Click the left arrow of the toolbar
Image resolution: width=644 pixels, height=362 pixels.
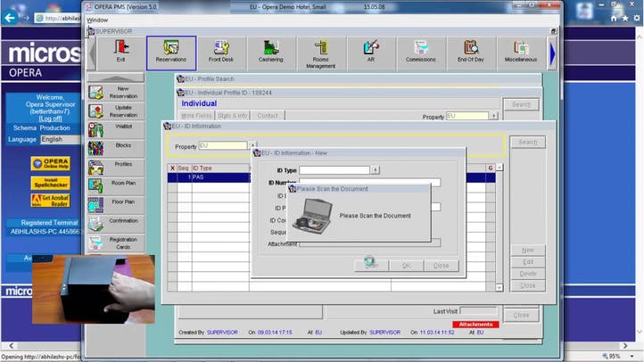(93, 53)
